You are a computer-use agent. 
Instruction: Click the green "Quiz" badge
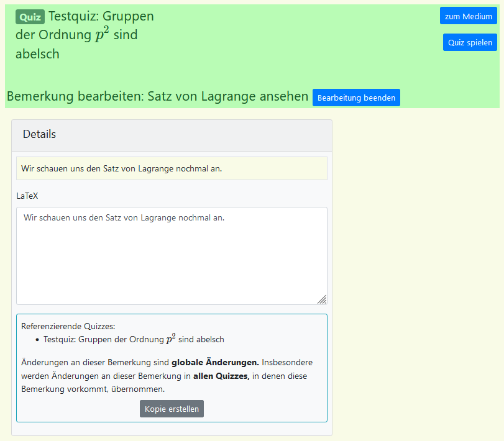[30, 17]
